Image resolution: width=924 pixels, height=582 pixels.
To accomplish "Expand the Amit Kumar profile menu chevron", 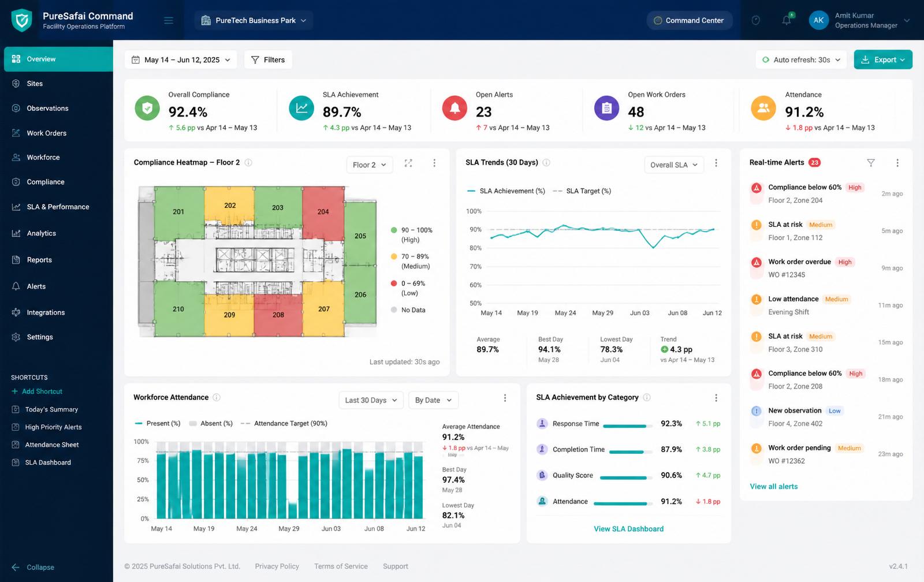I will click(x=907, y=20).
